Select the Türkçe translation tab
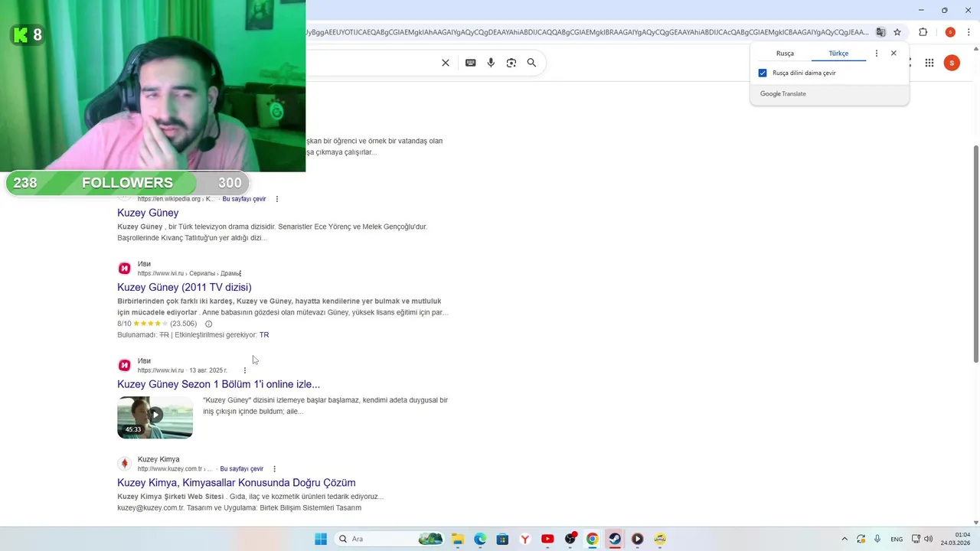Image resolution: width=980 pixels, height=551 pixels. (838, 54)
